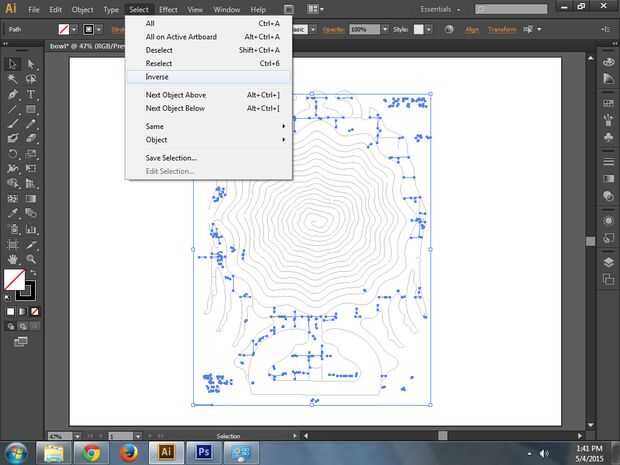Open the Layers panel icon
This screenshot has height=465, width=620.
click(x=609, y=262)
